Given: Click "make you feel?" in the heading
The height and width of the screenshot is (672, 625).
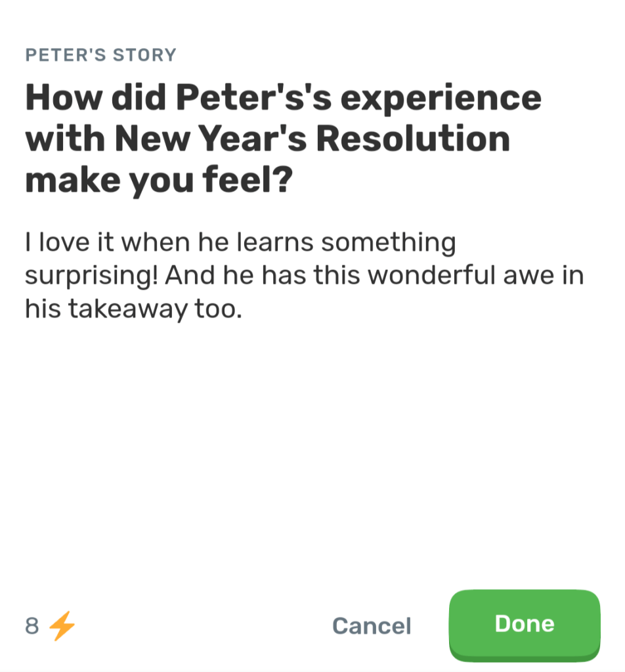Looking at the screenshot, I should 158,181.
